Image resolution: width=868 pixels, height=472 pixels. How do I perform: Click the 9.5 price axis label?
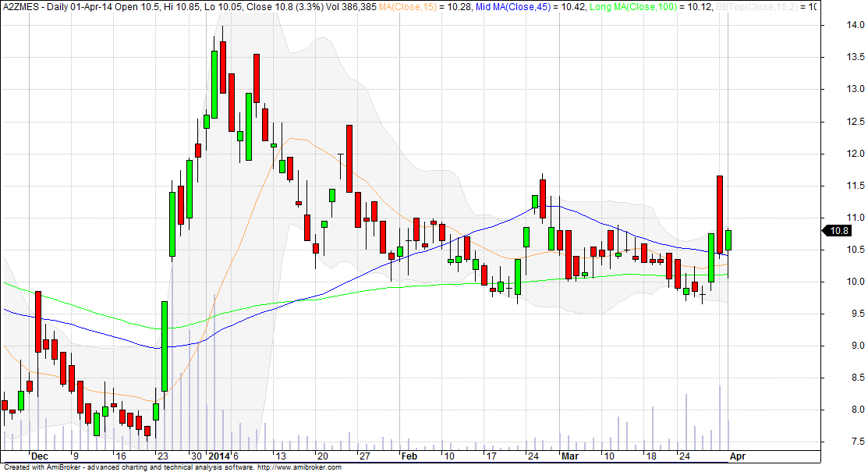(859, 314)
